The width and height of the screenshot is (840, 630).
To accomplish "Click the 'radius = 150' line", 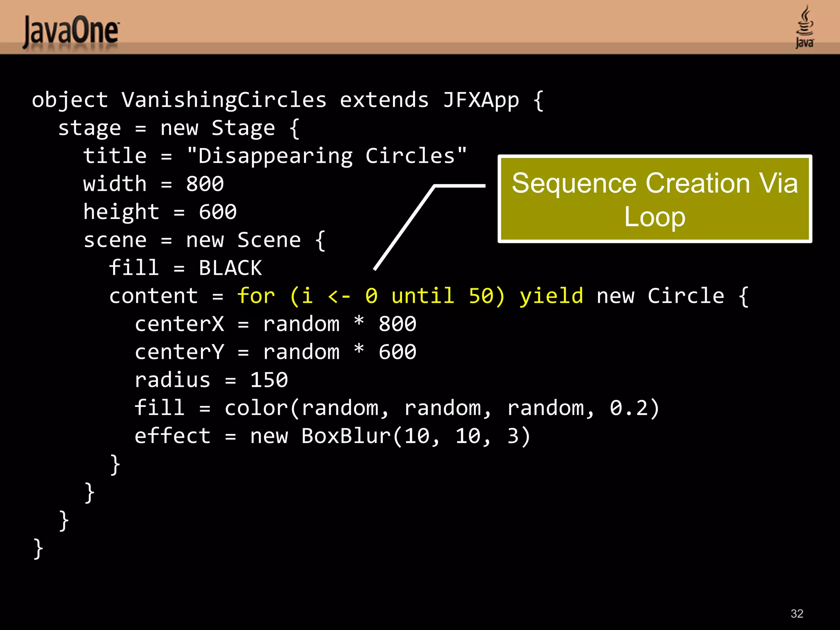I will click(211, 380).
